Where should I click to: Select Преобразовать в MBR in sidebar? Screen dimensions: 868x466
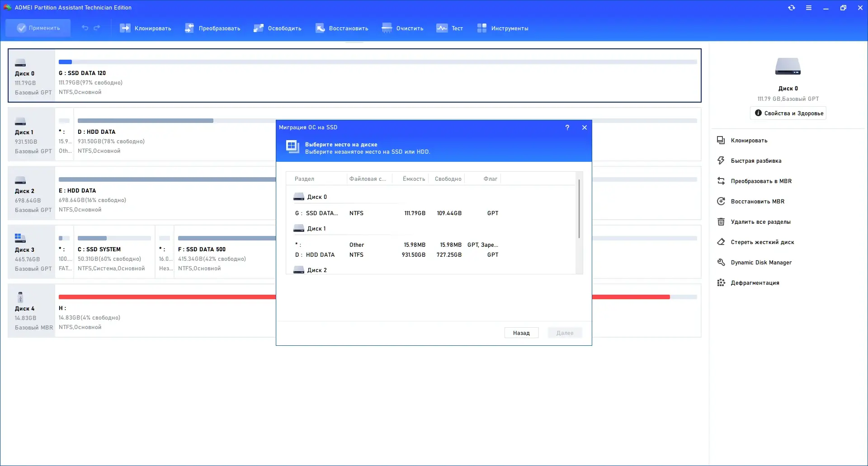(x=761, y=181)
